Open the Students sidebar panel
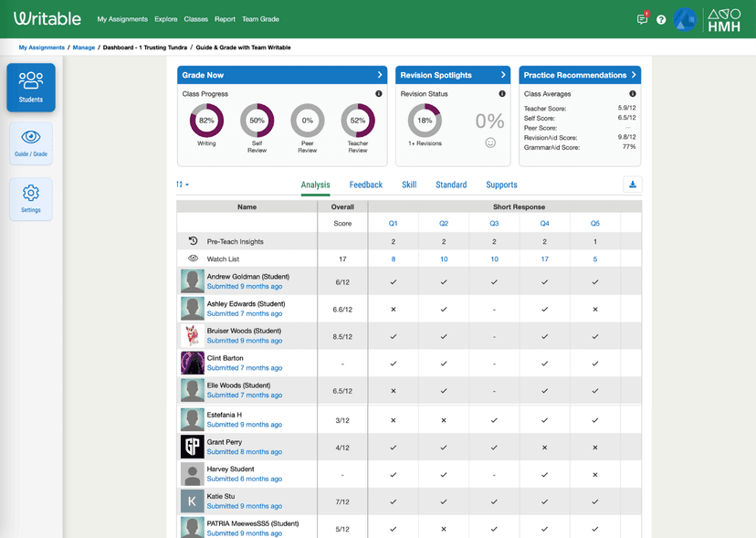This screenshot has width=756, height=538. [x=31, y=88]
